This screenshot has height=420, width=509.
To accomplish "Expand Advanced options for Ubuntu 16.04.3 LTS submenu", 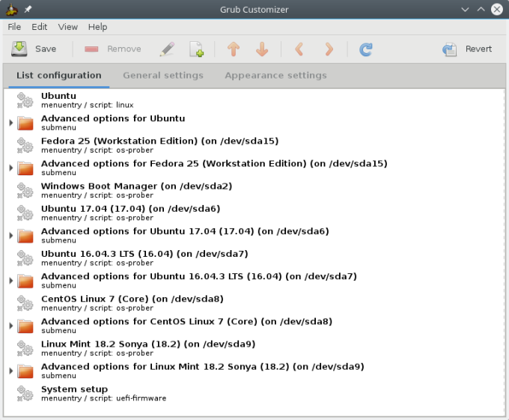I will point(10,281).
